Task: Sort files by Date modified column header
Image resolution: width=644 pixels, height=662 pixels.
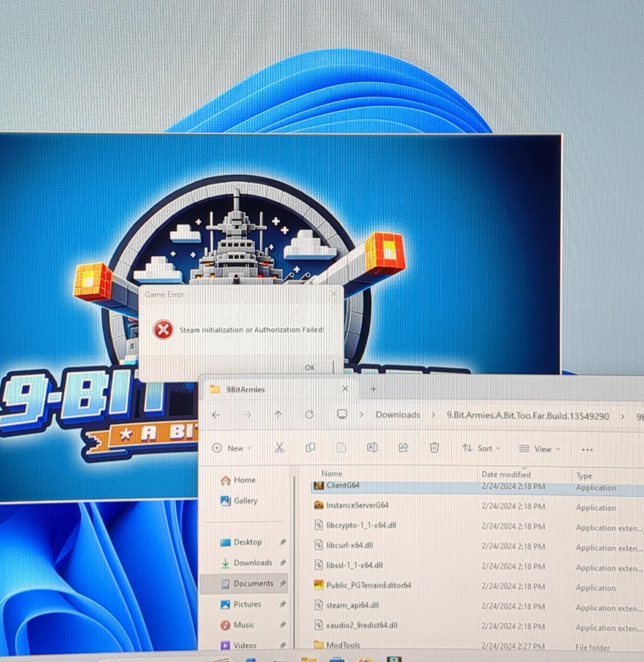Action: point(506,475)
